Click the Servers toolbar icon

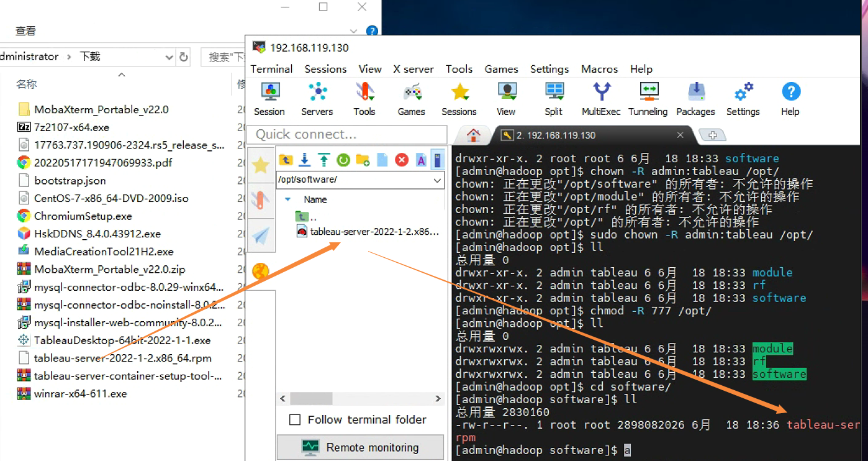coord(317,99)
